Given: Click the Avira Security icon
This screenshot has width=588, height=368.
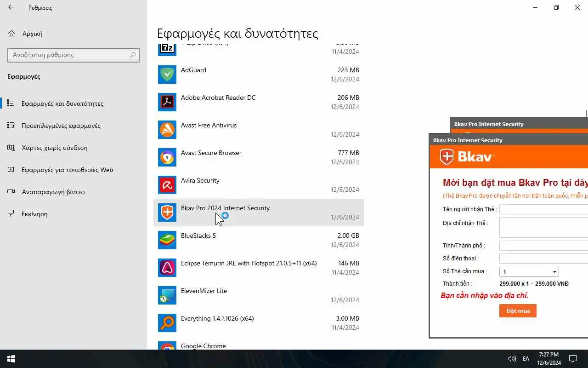Looking at the screenshot, I should (x=167, y=185).
